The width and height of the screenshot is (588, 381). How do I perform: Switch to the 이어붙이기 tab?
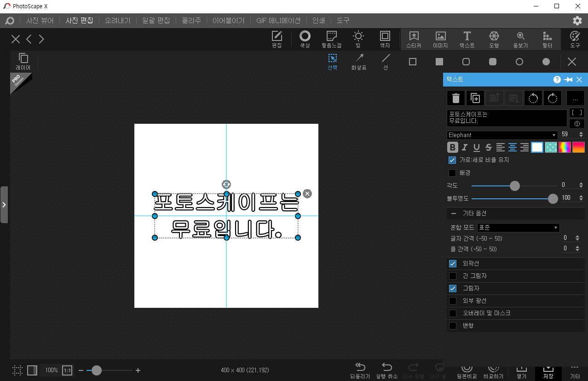pyautogui.click(x=229, y=21)
